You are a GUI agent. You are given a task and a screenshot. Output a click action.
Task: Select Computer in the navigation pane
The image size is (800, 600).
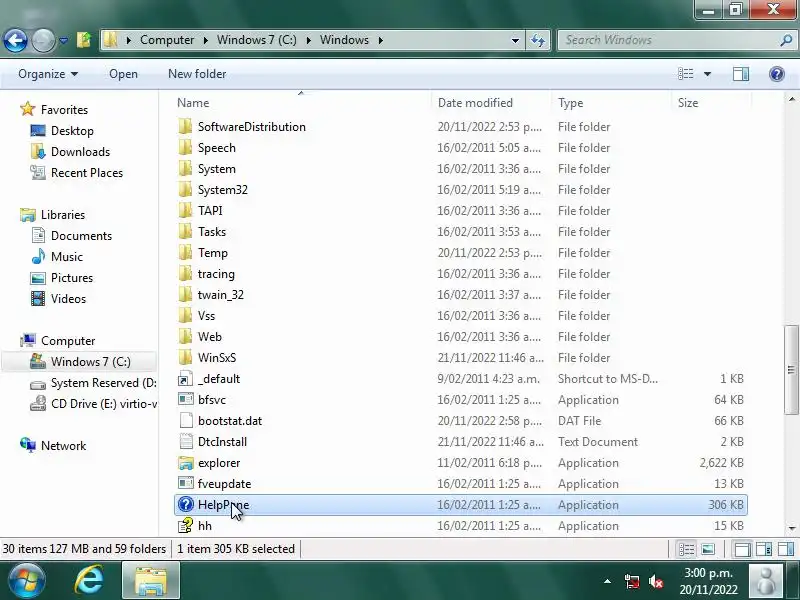(x=68, y=340)
